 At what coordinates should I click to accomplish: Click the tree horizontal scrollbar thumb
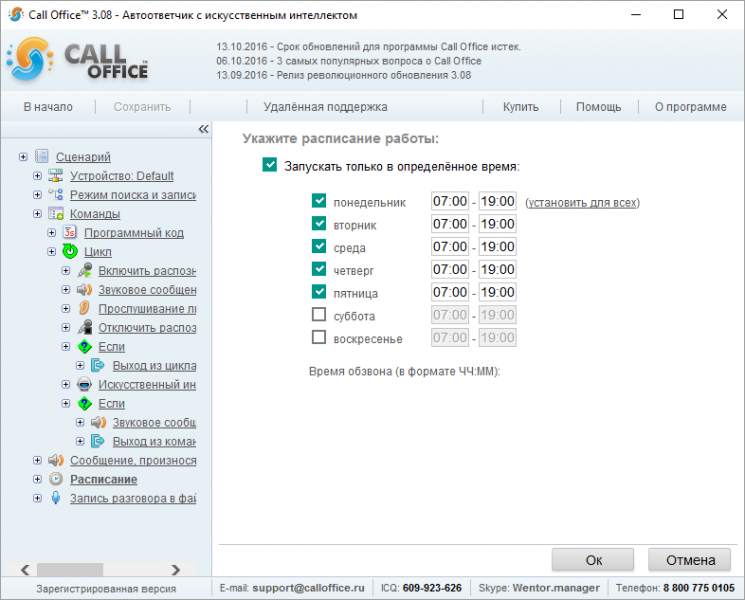pos(70,569)
